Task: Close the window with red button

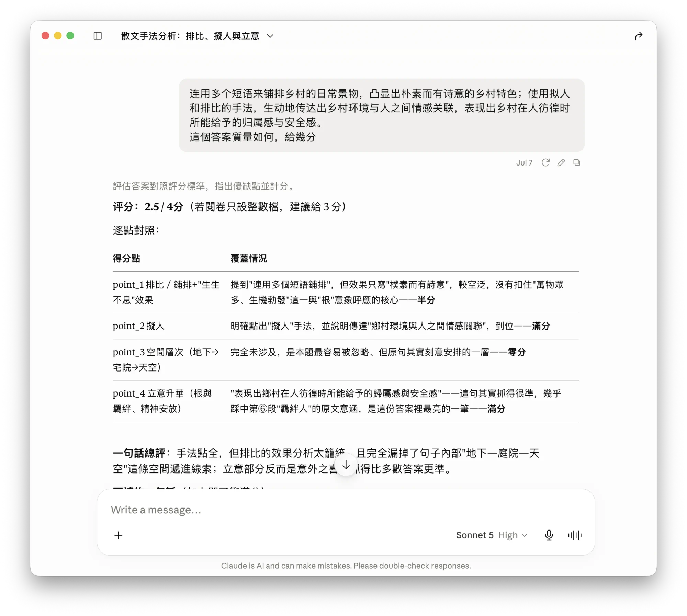Action: (x=45, y=36)
